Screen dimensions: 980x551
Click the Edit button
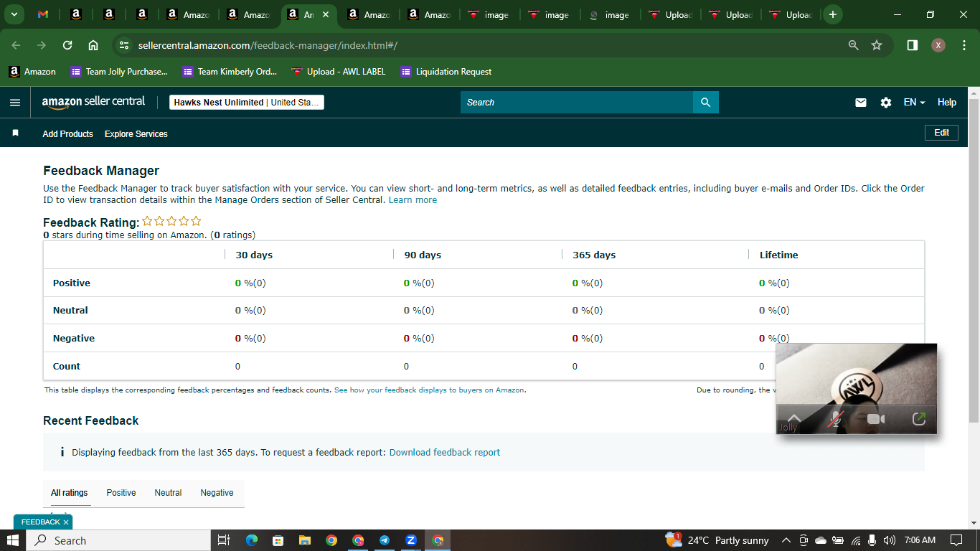click(x=941, y=133)
